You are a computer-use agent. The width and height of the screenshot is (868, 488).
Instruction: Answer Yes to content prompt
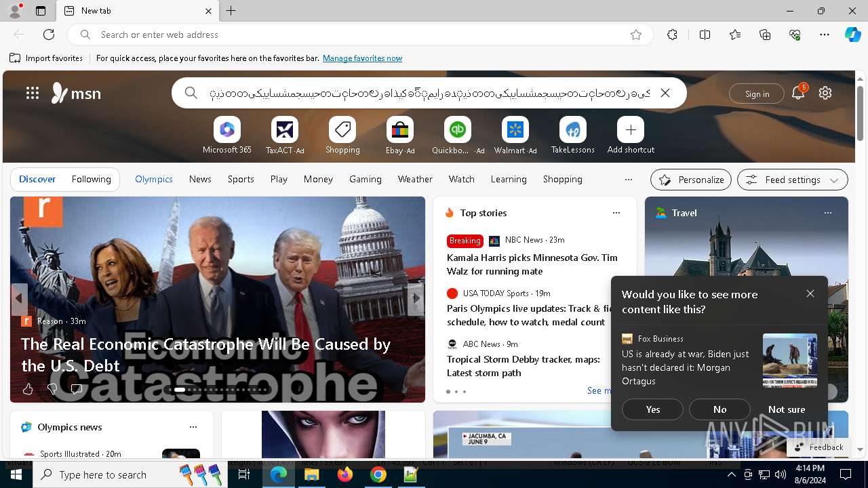(x=653, y=409)
